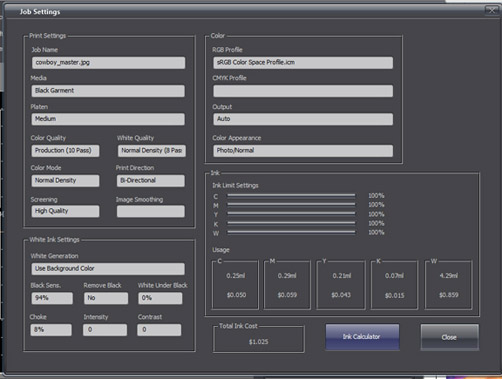Click the empty Image Smoothing field

151,211
